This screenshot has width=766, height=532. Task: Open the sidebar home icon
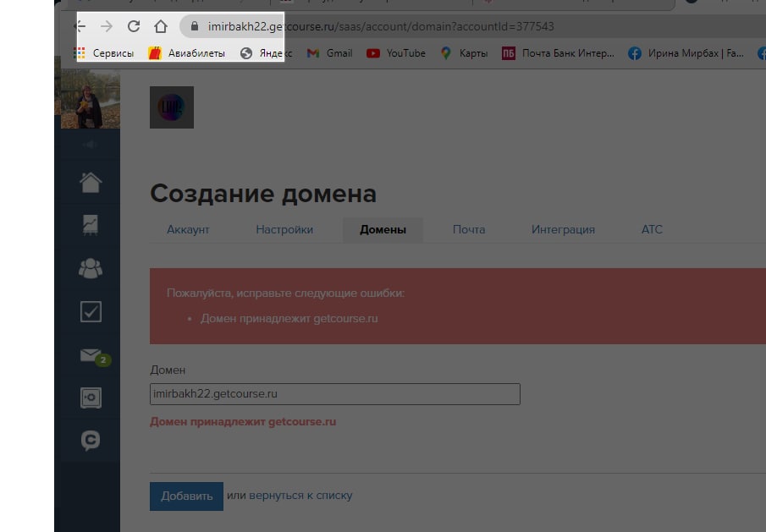click(91, 183)
